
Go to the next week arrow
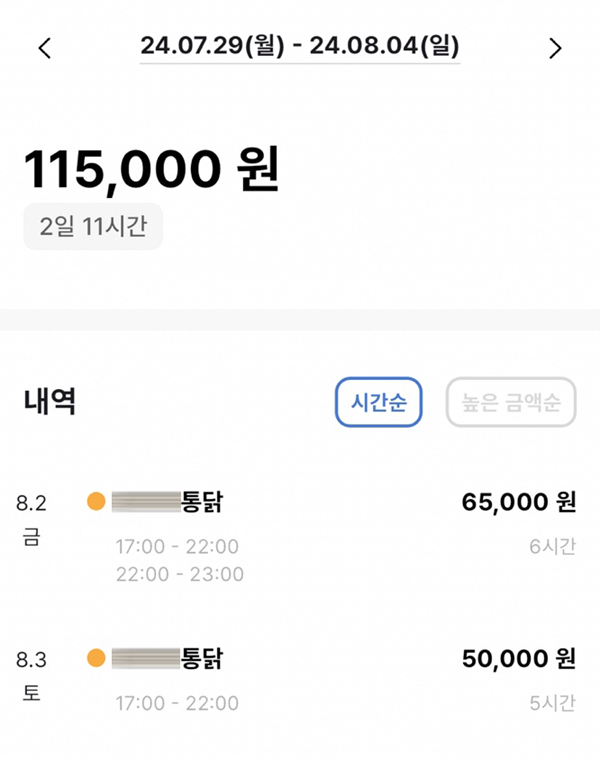click(x=556, y=48)
